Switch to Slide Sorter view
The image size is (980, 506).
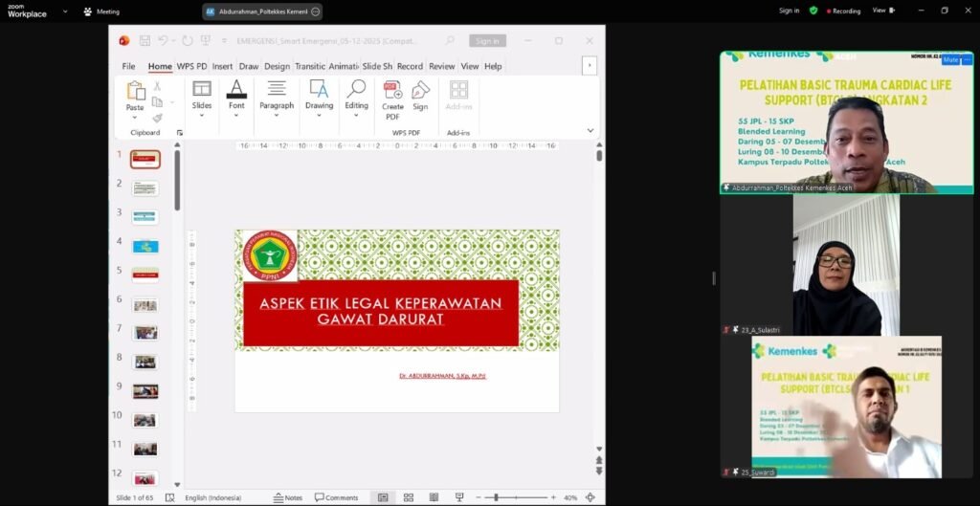coord(409,497)
